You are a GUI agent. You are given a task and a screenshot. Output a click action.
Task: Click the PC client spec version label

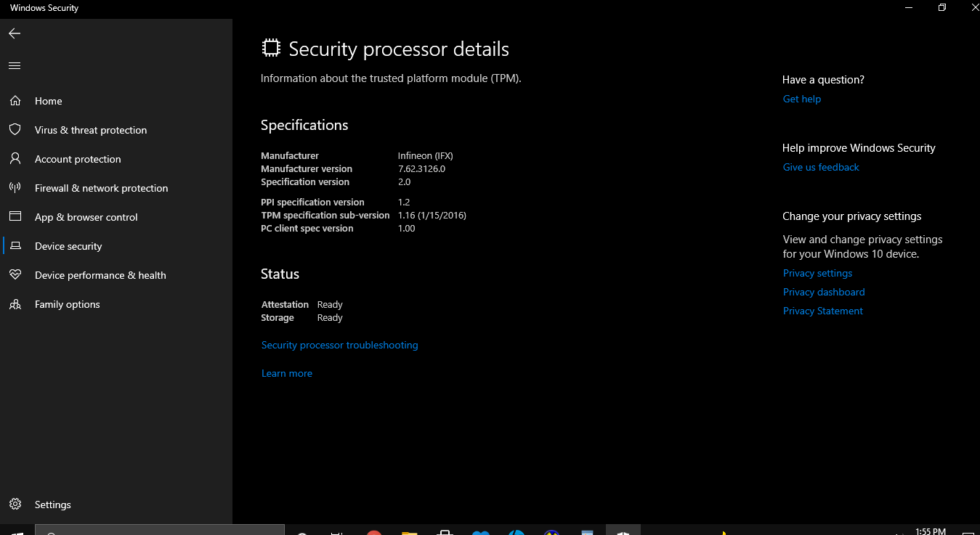point(307,228)
